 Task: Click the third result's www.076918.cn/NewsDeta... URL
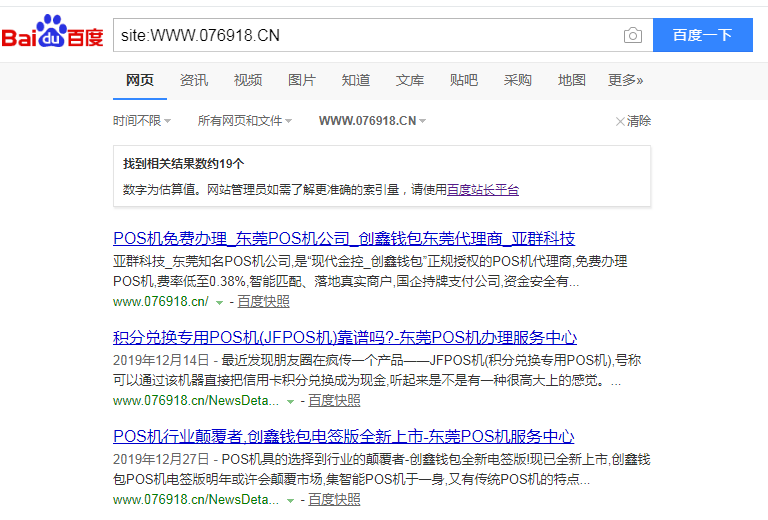pos(196,499)
